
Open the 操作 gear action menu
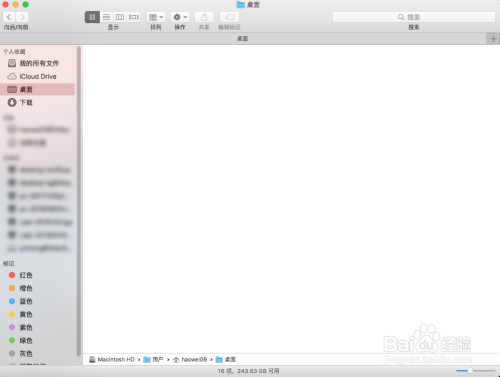(x=180, y=17)
